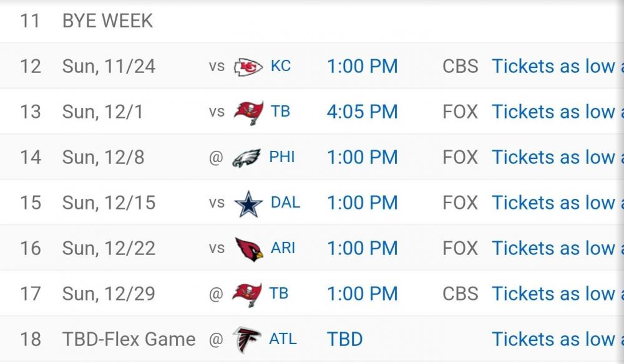Click the 1:00 PM time for 12/15
The width and height of the screenshot is (624, 364).
[362, 203]
